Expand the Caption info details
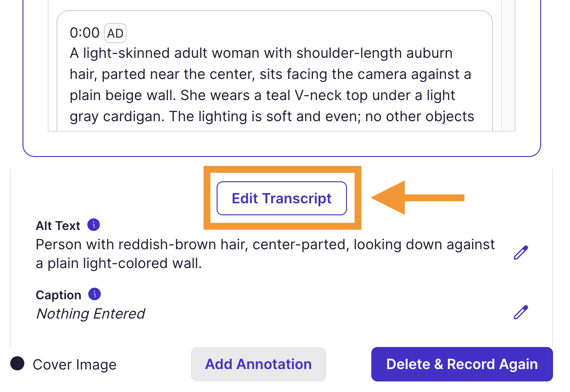The height and width of the screenshot is (392, 570). click(95, 294)
